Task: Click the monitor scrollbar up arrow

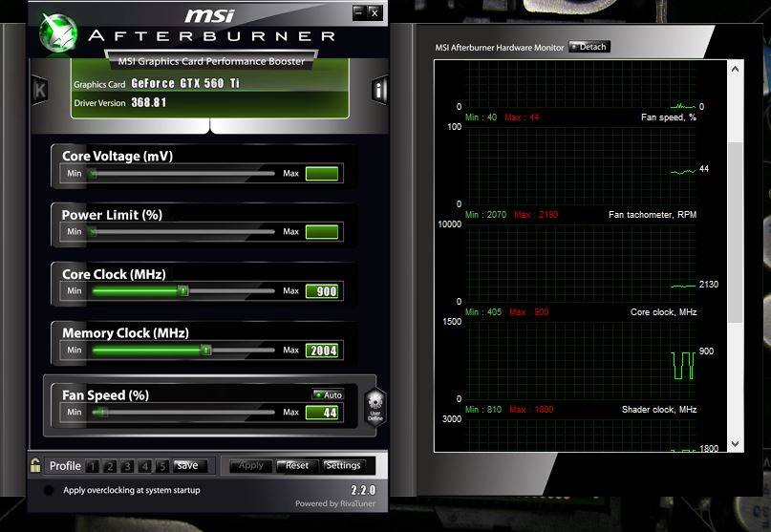Action: pos(735,70)
